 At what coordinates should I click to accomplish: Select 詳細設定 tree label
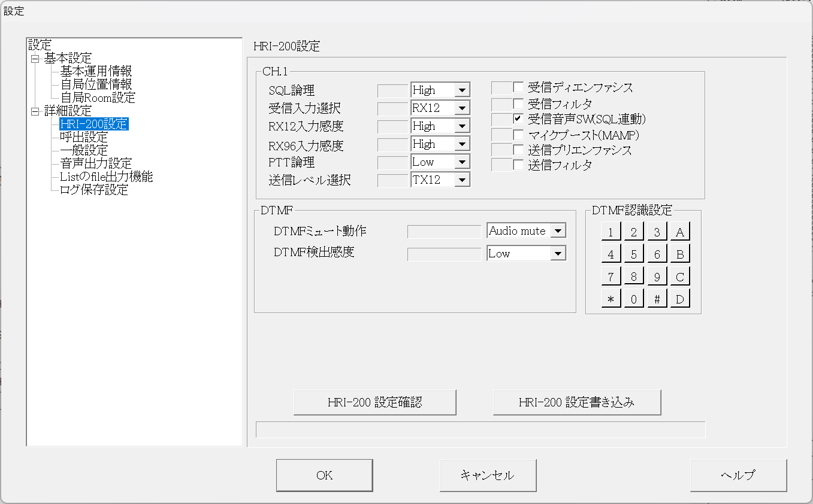(68, 111)
